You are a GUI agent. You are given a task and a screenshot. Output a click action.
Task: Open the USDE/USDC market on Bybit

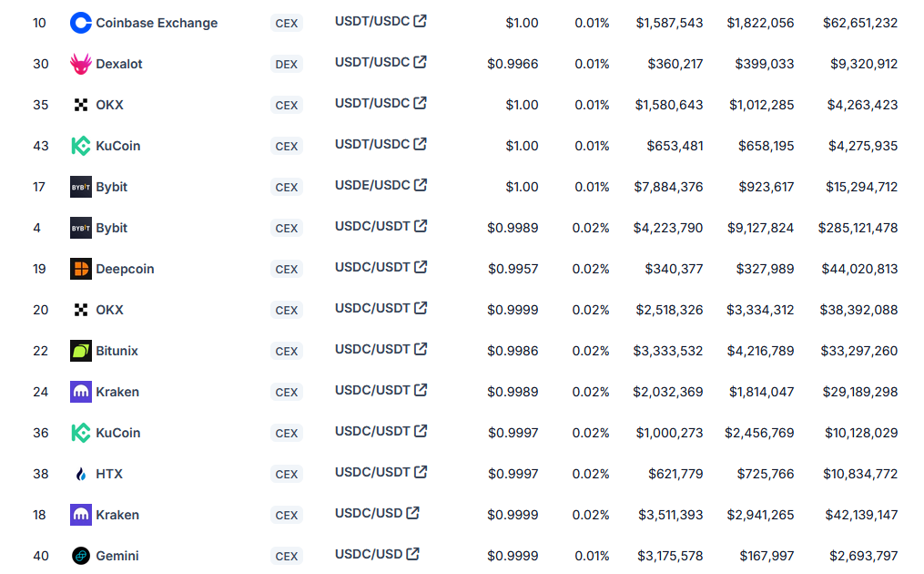373,185
